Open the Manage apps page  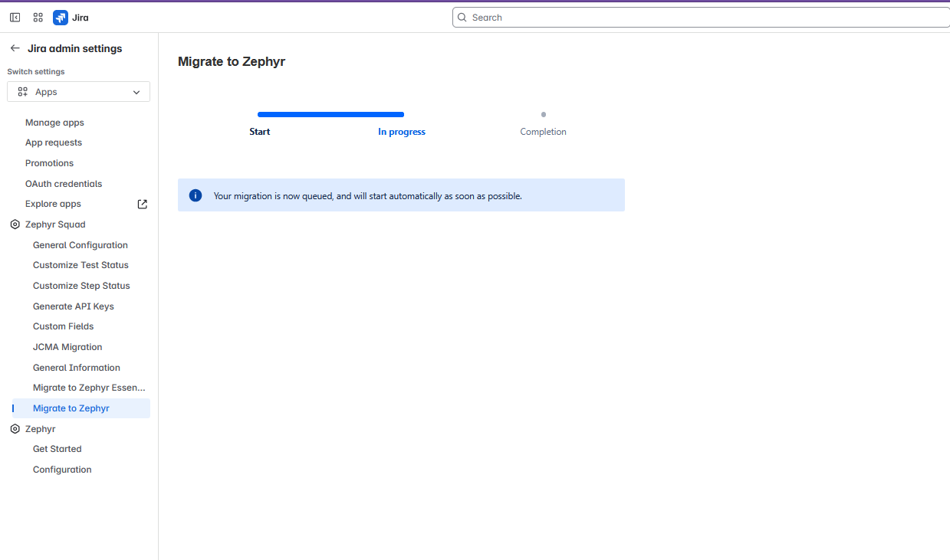(54, 122)
